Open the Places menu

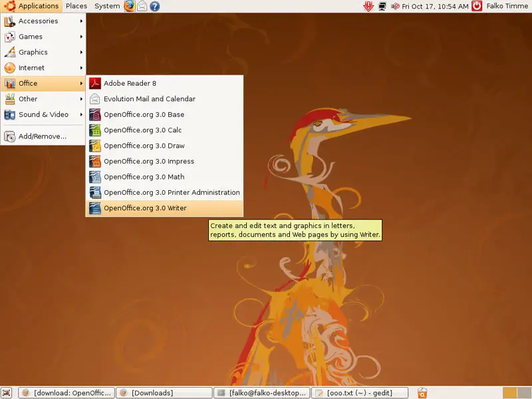pos(76,6)
